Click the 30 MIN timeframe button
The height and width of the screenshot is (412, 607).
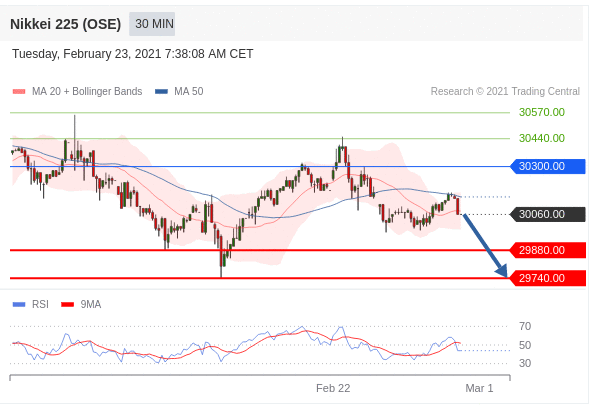point(152,24)
